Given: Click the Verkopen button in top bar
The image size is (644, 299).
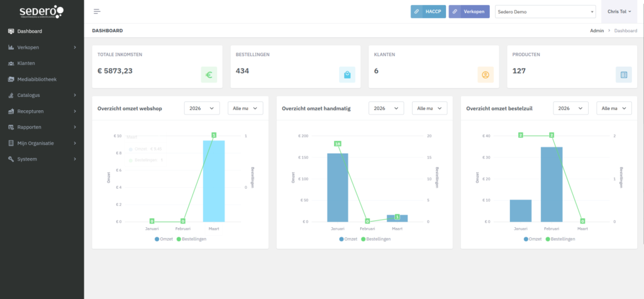Looking at the screenshot, I should pyautogui.click(x=469, y=12).
